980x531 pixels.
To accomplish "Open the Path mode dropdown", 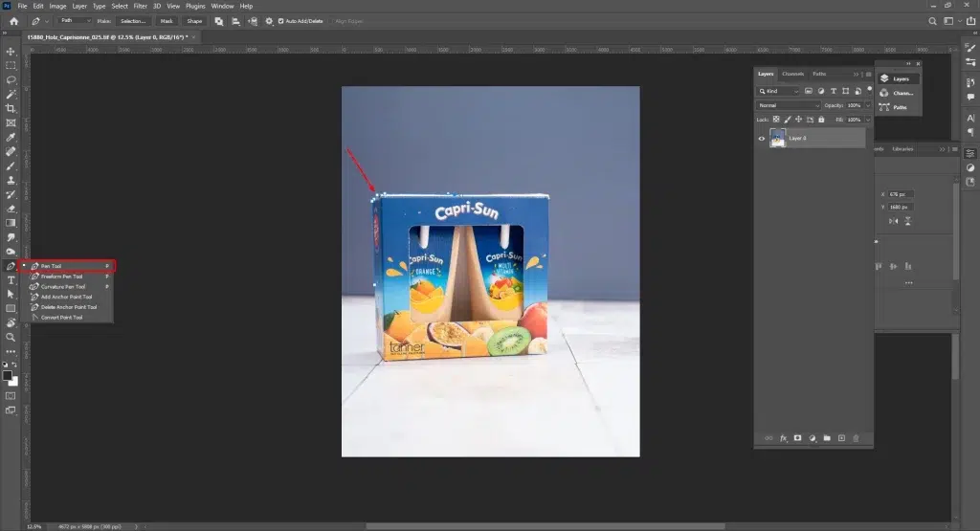I will (x=75, y=21).
